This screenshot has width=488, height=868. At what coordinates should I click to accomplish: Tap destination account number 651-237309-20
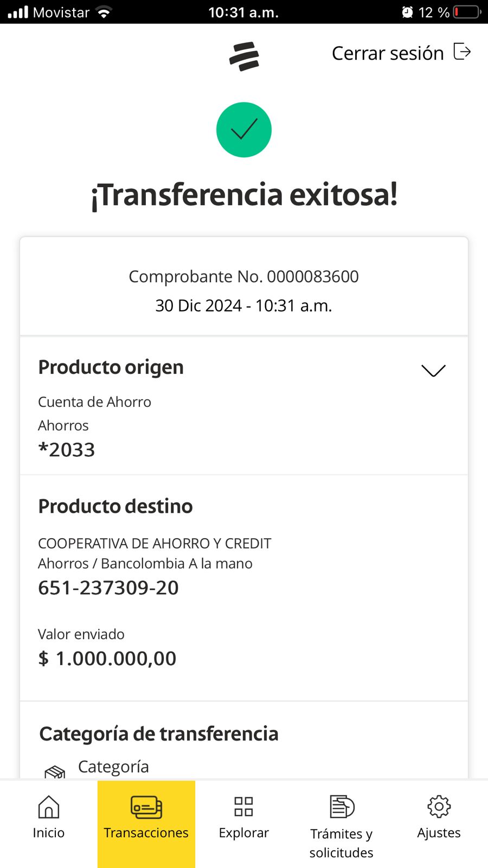tap(108, 588)
